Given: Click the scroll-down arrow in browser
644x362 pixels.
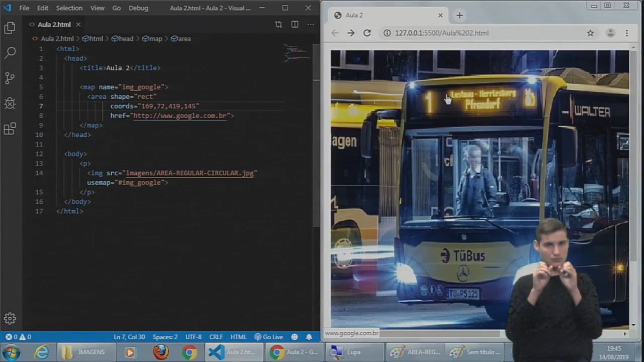Looking at the screenshot, I should point(634,325).
